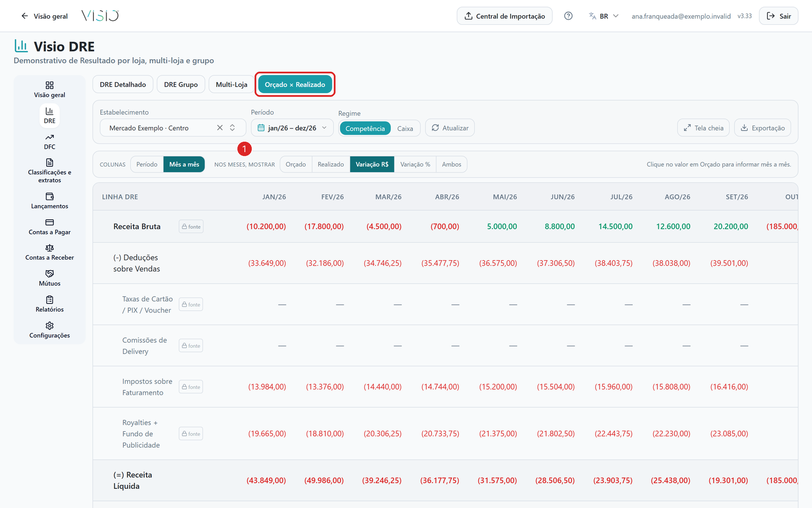The width and height of the screenshot is (812, 508).
Task: Show Ambos values in months
Action: [452, 164]
